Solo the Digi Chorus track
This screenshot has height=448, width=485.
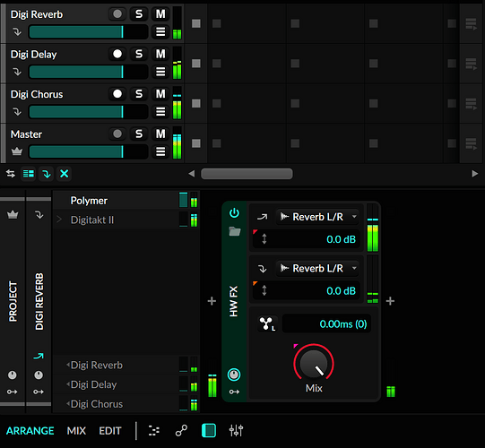139,94
